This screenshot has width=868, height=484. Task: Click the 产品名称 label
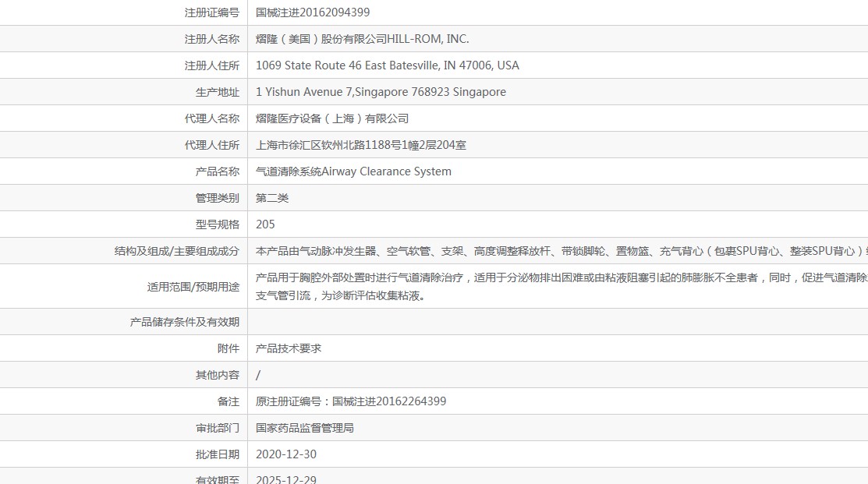coord(217,171)
